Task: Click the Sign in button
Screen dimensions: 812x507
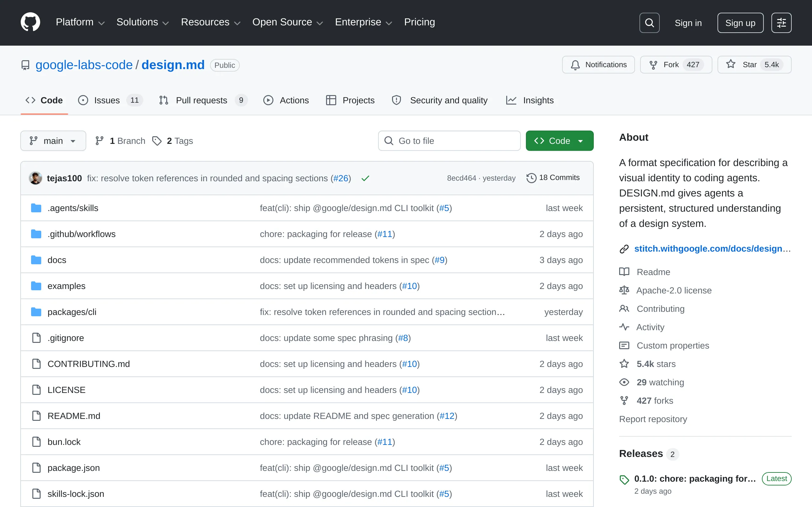Action: click(688, 22)
